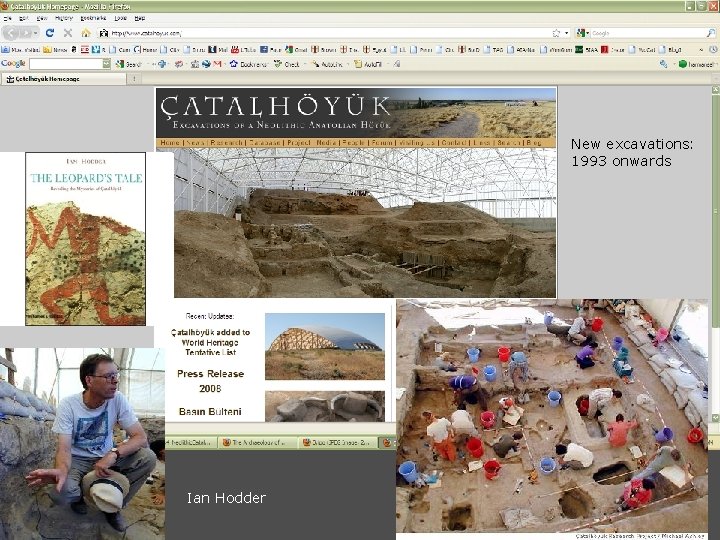The image size is (720, 540).
Task: Open the Tools menu
Action: tap(120, 18)
